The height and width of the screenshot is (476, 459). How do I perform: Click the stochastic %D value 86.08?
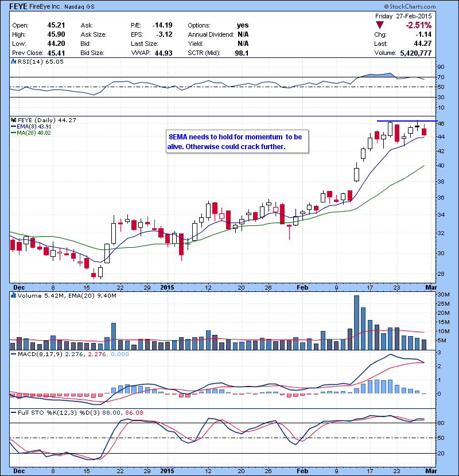tap(134, 412)
